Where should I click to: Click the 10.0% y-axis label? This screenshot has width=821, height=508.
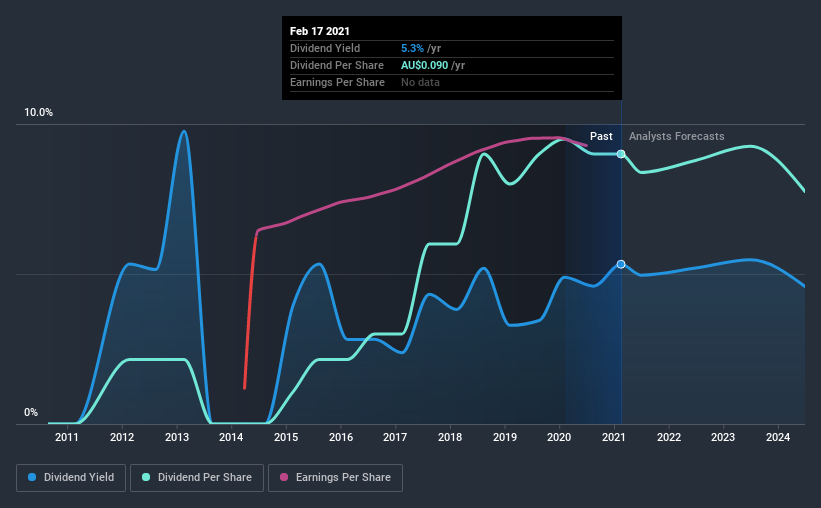(38, 113)
